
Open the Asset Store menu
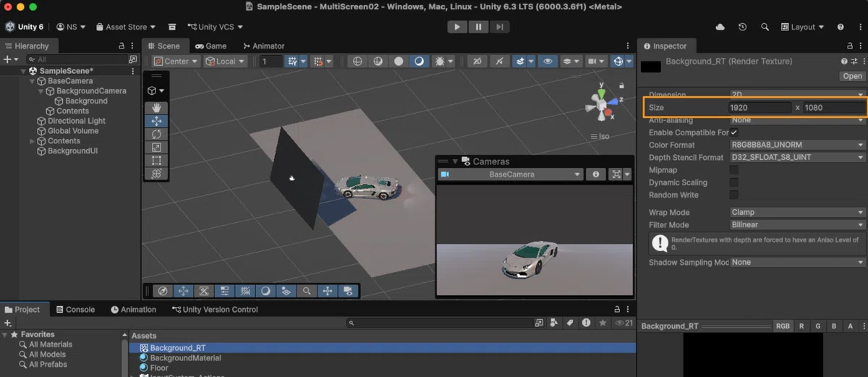[125, 27]
